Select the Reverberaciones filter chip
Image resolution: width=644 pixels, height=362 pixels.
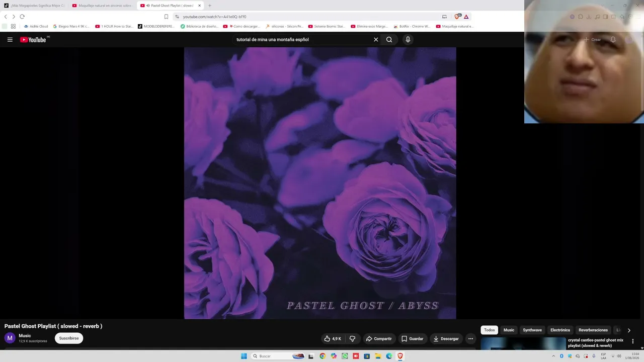[x=593, y=330]
